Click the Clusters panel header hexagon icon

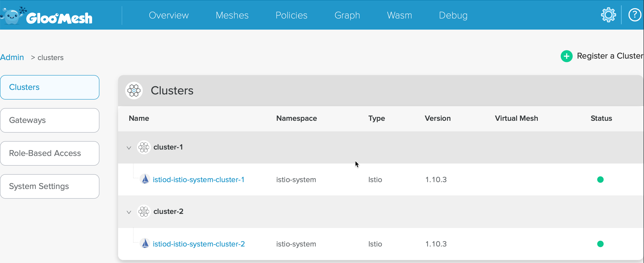pyautogui.click(x=134, y=90)
